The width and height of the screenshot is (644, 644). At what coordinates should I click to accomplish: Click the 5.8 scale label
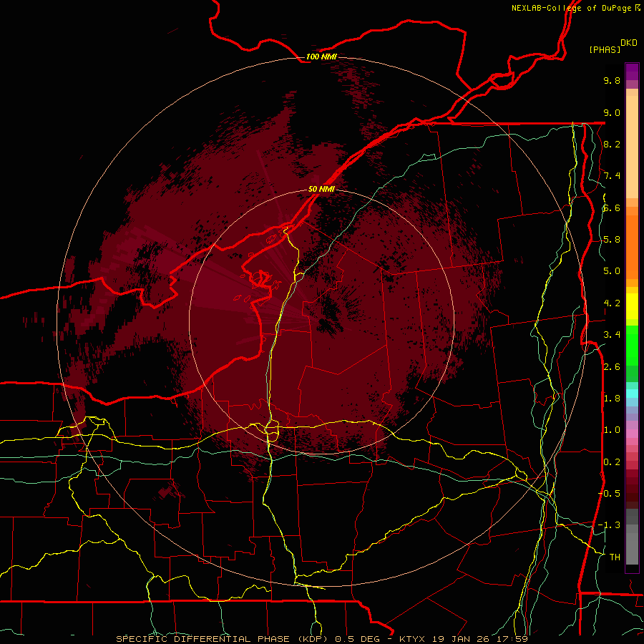click(612, 240)
